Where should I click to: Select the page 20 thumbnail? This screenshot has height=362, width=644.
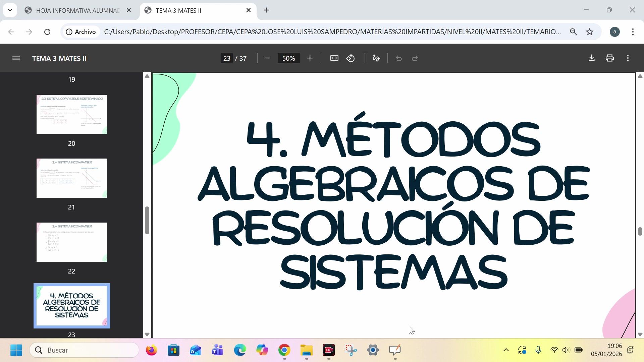(72, 114)
